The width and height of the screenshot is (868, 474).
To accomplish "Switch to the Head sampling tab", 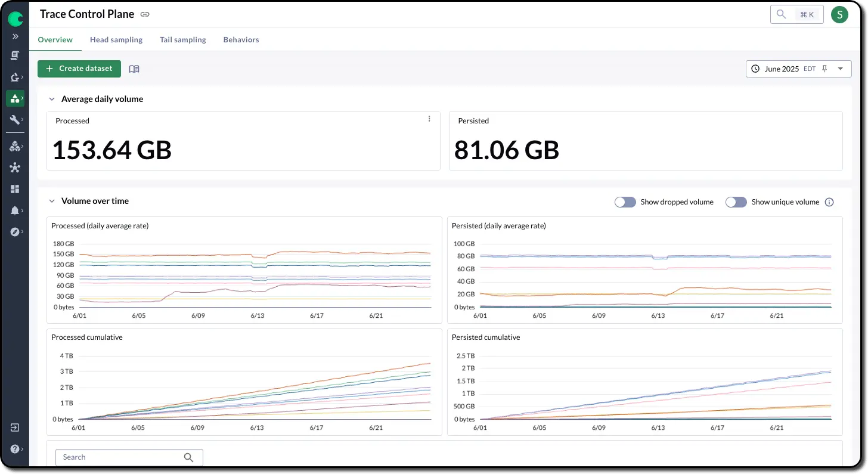I will point(116,40).
